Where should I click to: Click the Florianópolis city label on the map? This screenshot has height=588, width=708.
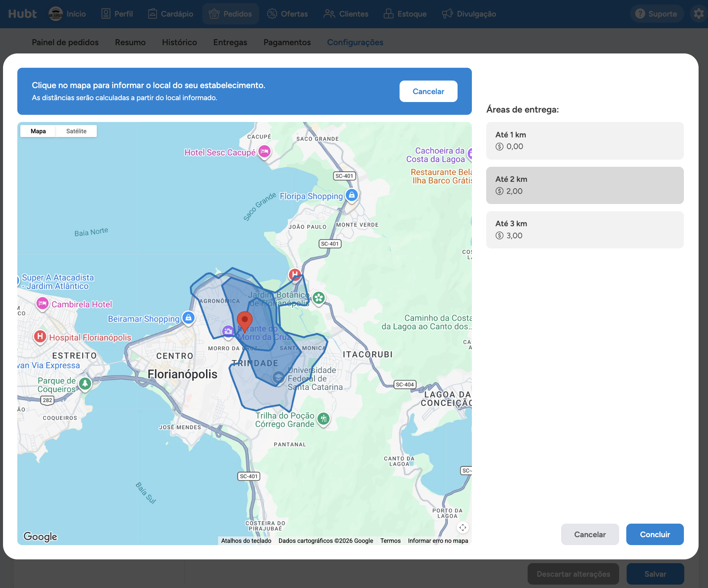(x=182, y=374)
